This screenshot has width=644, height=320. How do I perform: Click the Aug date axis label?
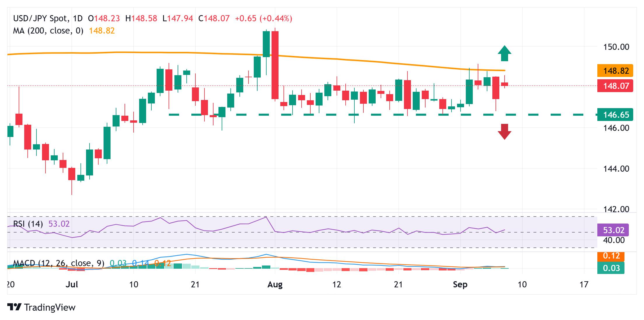[275, 284]
